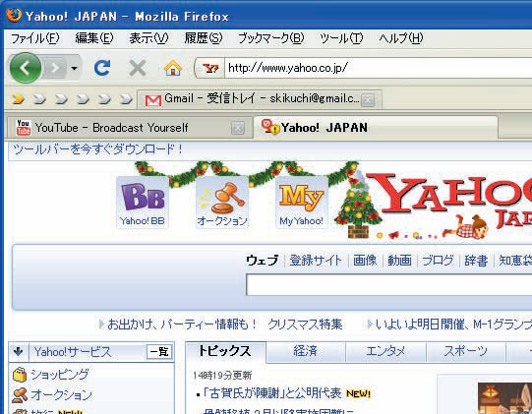The height and width of the screenshot is (414, 532).
Task: Open the back/forward history dropdown arrow
Action: click(75, 68)
